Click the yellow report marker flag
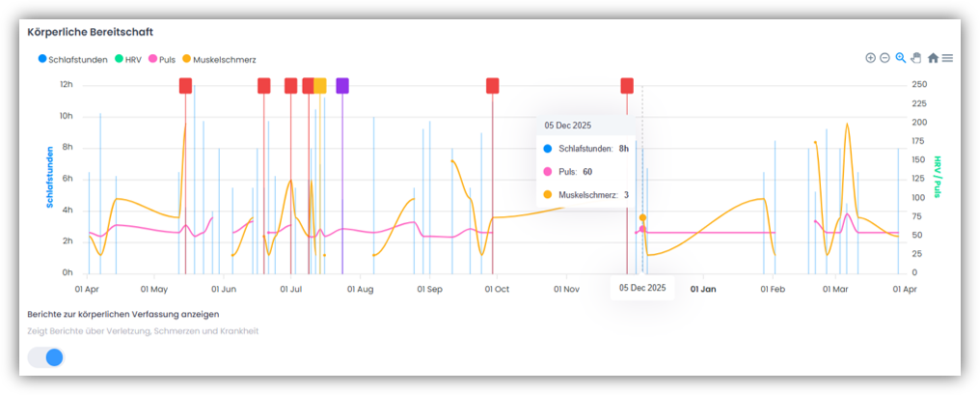 point(320,85)
